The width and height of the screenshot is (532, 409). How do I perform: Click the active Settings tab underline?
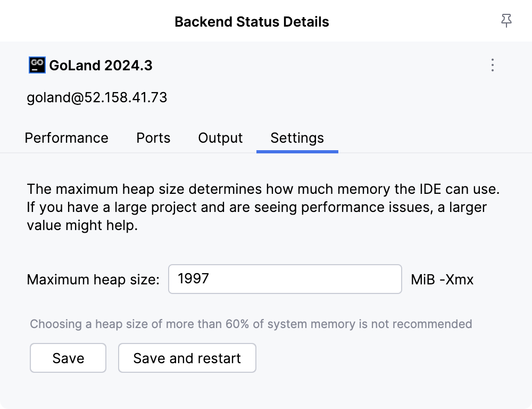click(297, 152)
